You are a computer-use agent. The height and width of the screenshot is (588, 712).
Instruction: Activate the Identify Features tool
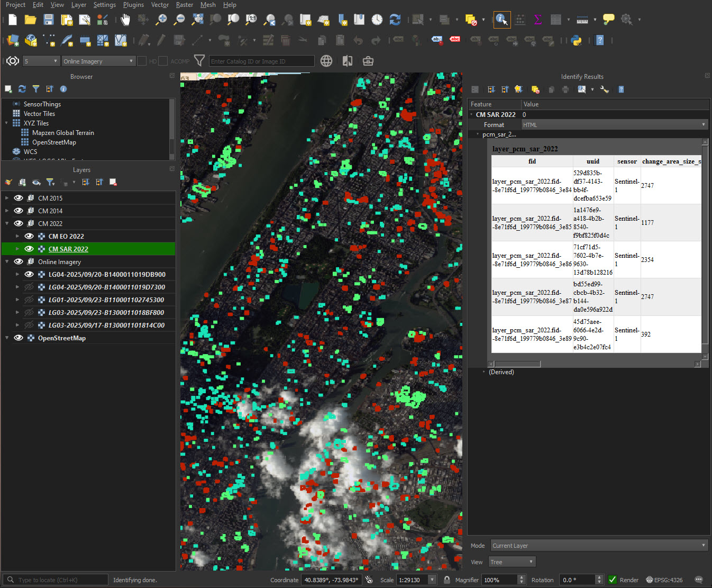pos(501,20)
